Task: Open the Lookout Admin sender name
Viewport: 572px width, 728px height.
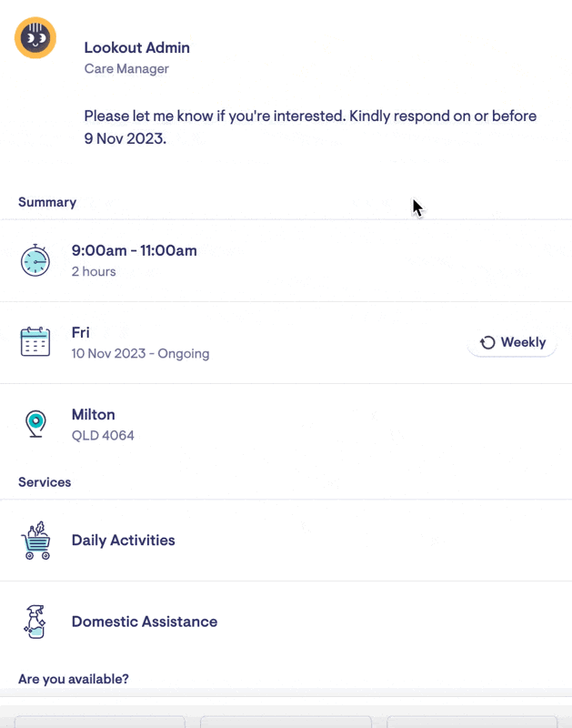Action: tap(137, 47)
